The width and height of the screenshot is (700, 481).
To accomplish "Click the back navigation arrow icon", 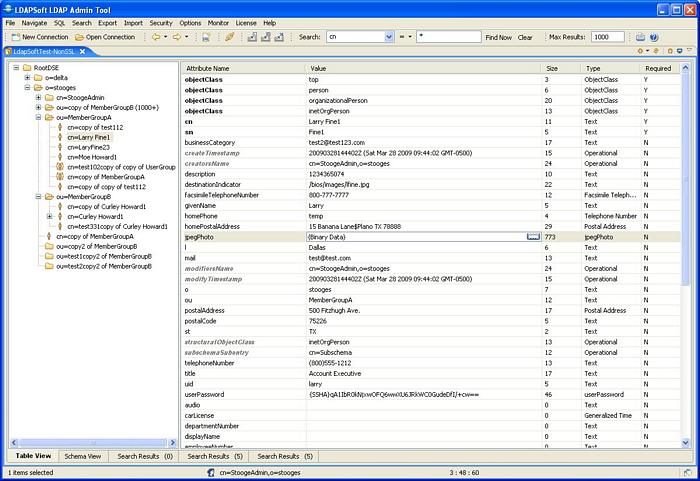I will click(x=155, y=37).
